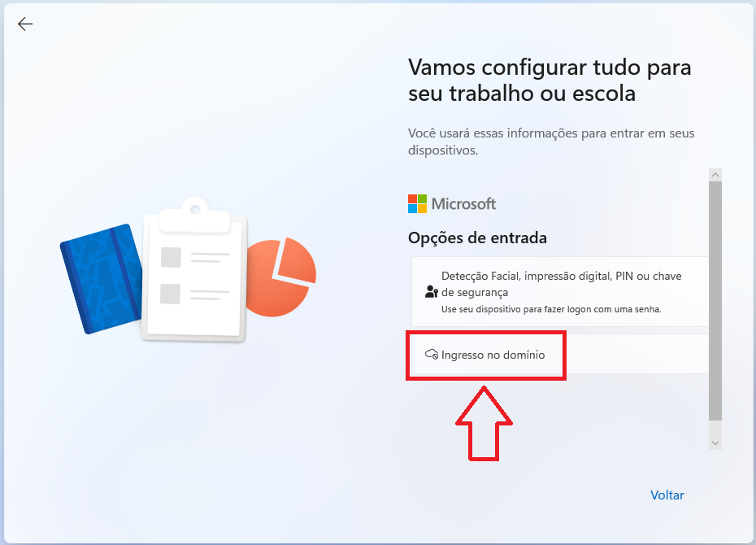
Task: Click the Opções de entrada heading
Action: pos(477,238)
